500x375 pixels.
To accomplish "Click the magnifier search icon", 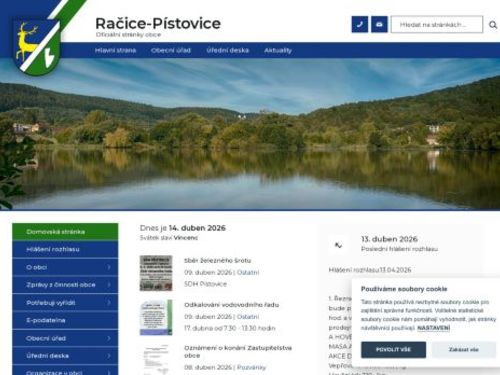I will tap(493, 25).
